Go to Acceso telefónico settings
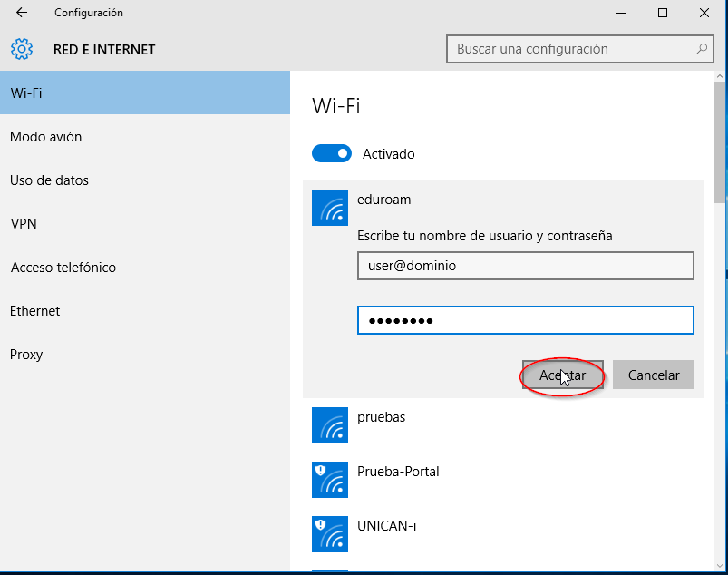Screen dimensions: 728x575 pos(145,268)
